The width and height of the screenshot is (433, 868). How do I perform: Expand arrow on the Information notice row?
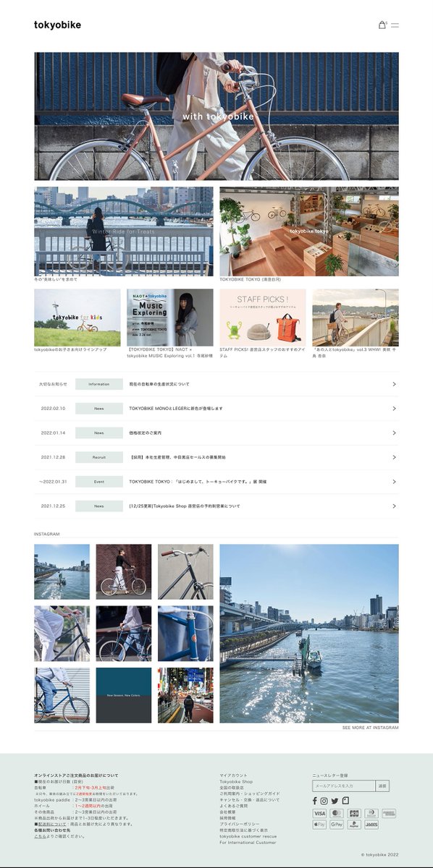pyautogui.click(x=394, y=384)
